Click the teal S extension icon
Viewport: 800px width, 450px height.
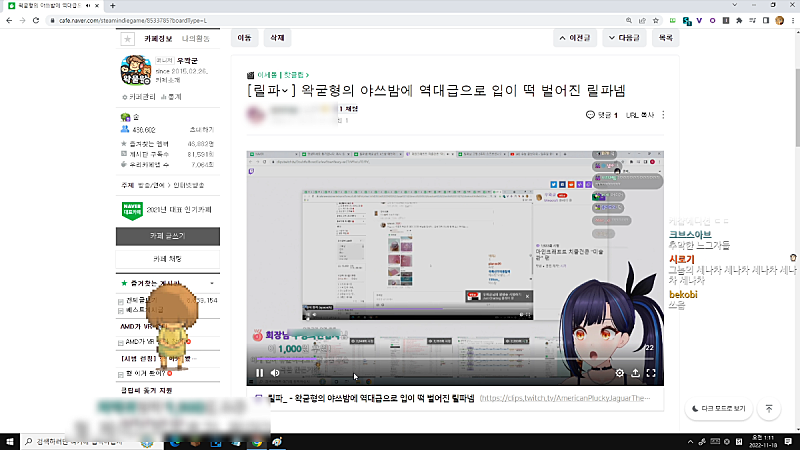pos(687,21)
